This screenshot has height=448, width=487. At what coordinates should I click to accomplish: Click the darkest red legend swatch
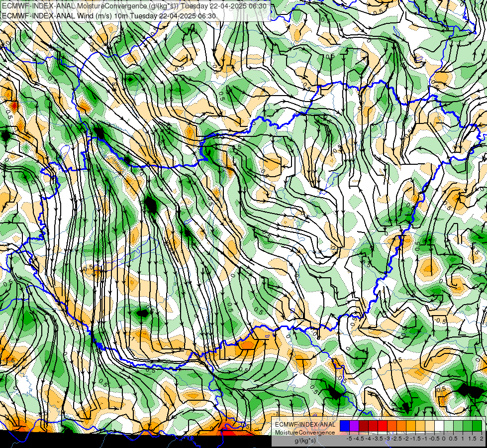point(364,426)
